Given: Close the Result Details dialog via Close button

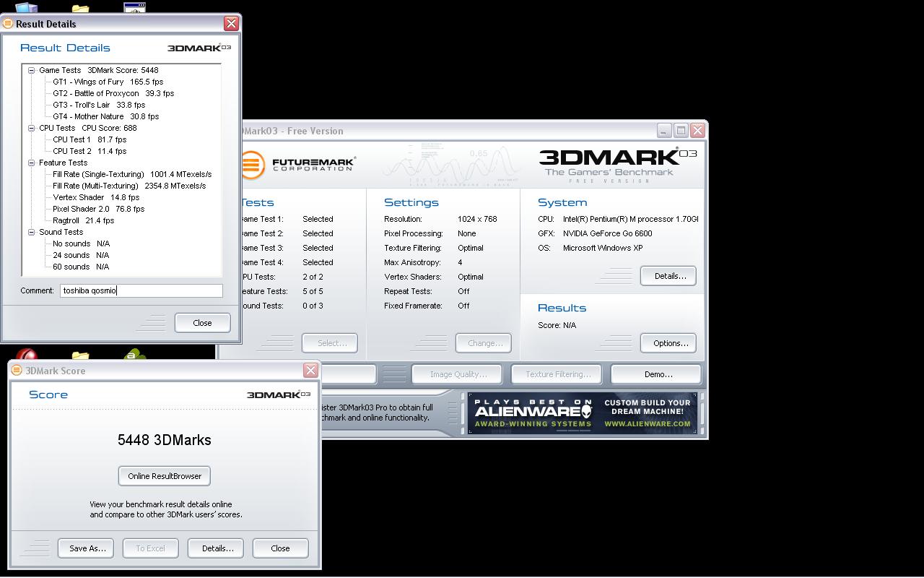Looking at the screenshot, I should click(202, 323).
